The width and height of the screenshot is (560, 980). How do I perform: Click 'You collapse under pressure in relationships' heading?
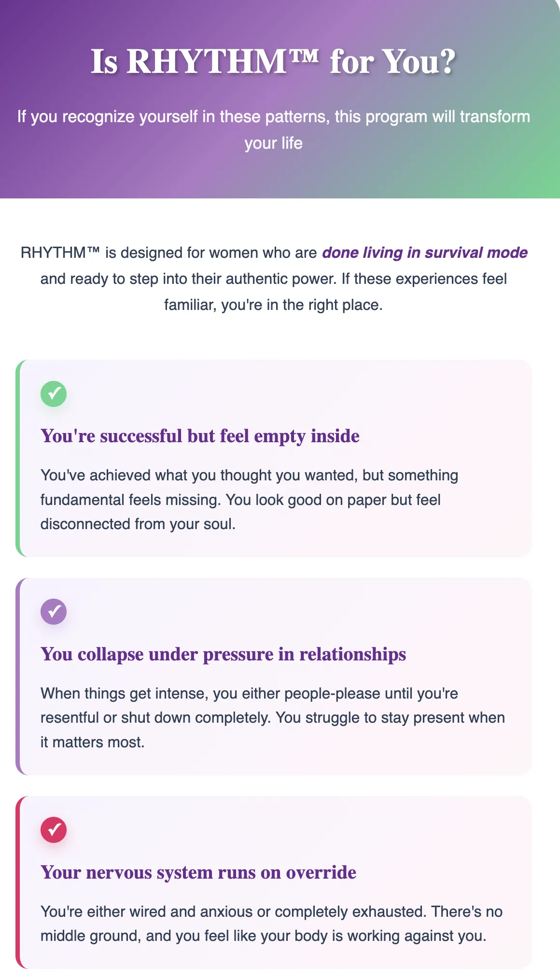point(223,654)
